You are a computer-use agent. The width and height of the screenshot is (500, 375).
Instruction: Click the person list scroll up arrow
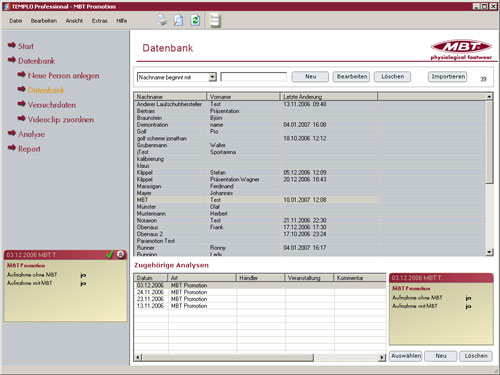pyautogui.click(x=489, y=97)
